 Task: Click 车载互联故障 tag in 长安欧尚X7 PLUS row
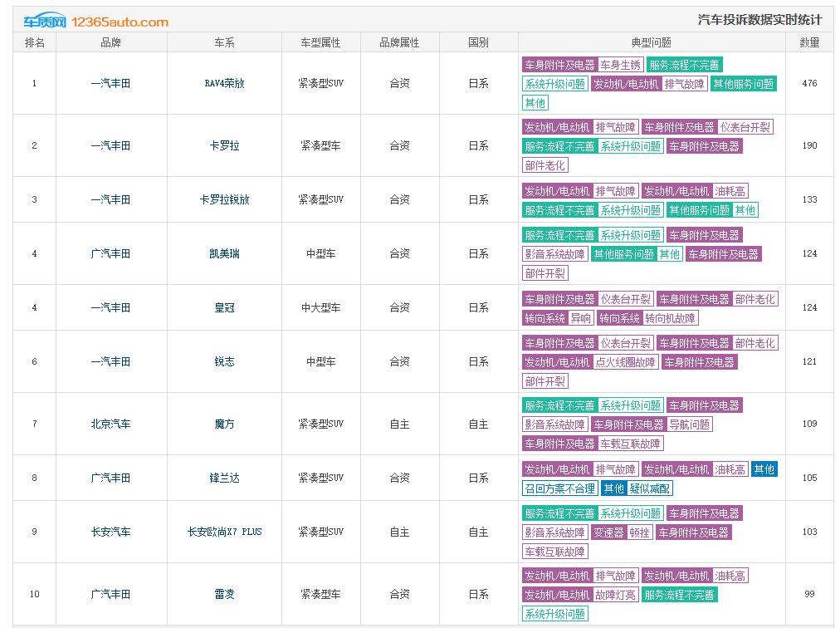point(555,552)
